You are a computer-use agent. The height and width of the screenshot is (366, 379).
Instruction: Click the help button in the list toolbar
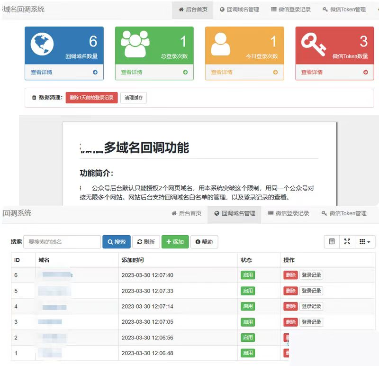tap(204, 242)
